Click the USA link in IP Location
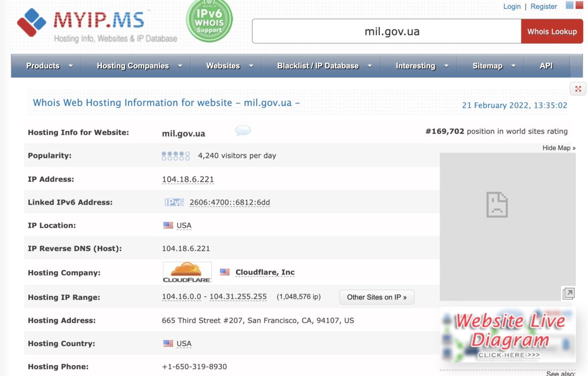The height and width of the screenshot is (376, 588). tap(184, 226)
